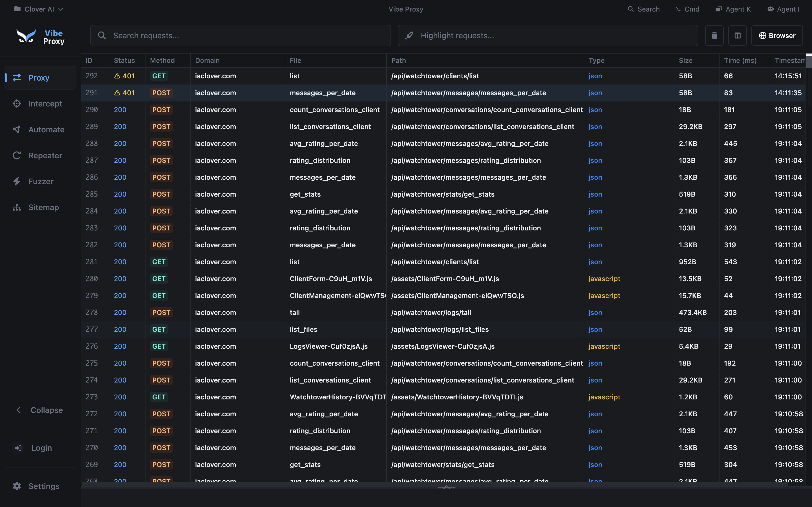
Task: Open the Agent K panel
Action: click(733, 9)
